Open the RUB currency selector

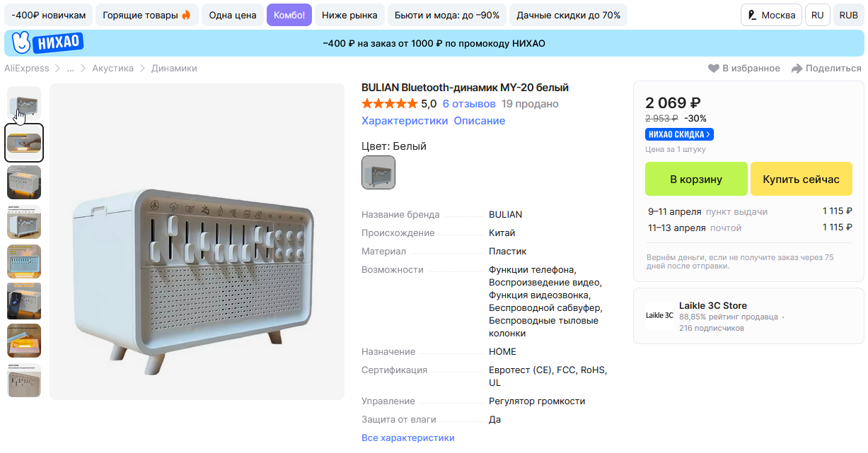tap(848, 15)
